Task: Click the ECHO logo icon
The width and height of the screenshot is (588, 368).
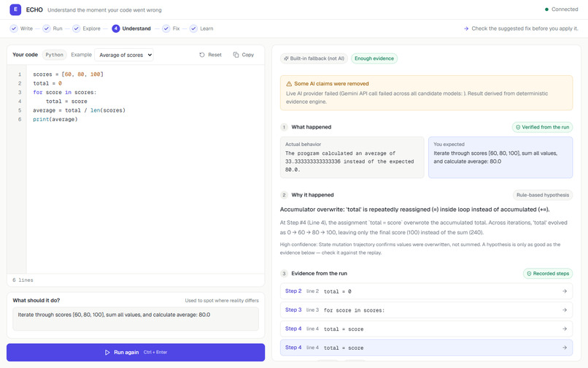Action: 15,9
